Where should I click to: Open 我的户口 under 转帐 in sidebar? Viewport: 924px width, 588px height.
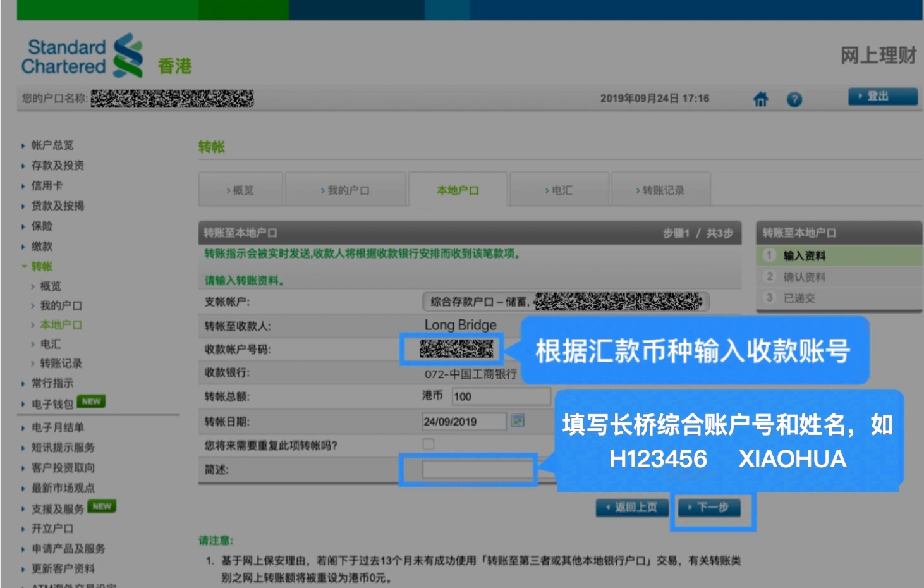coord(61,305)
